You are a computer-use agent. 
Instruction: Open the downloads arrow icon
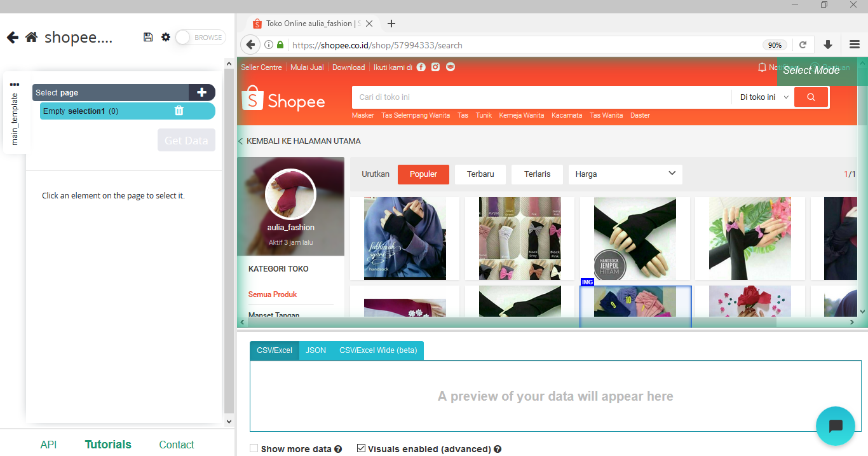(x=828, y=45)
